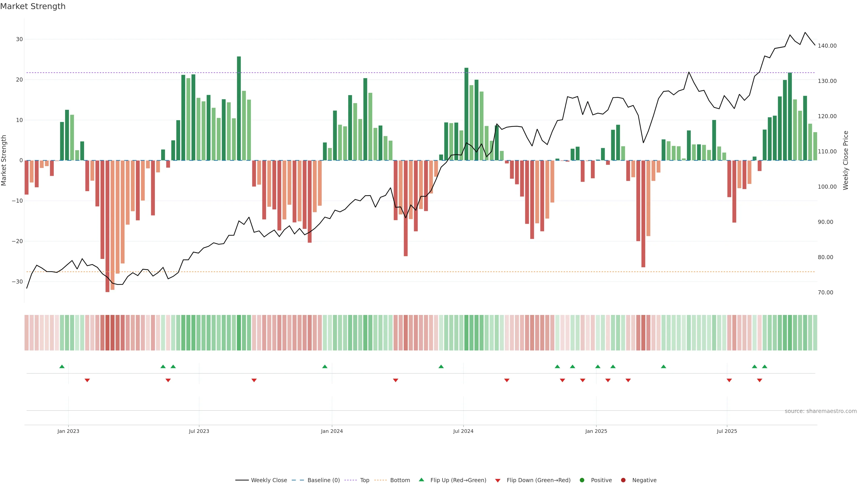Click the Market Strength chart title
Viewport: 868px width, 488px height.
(x=33, y=6)
